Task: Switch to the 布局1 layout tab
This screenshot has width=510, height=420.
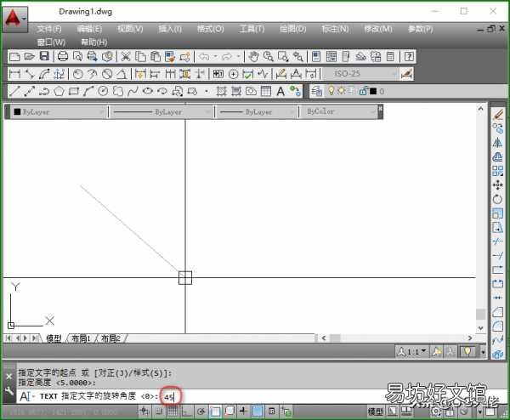Action: click(81, 338)
